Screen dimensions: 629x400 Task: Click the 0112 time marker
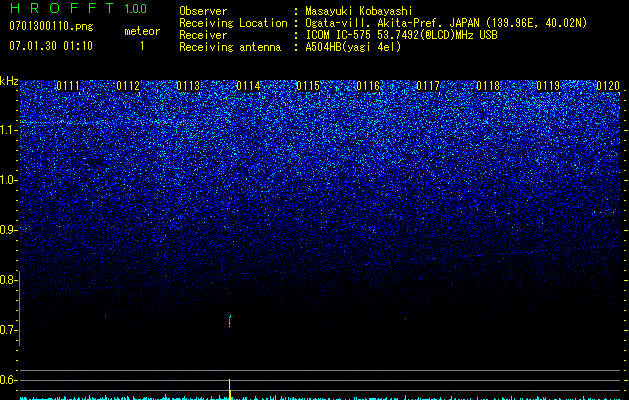(128, 86)
